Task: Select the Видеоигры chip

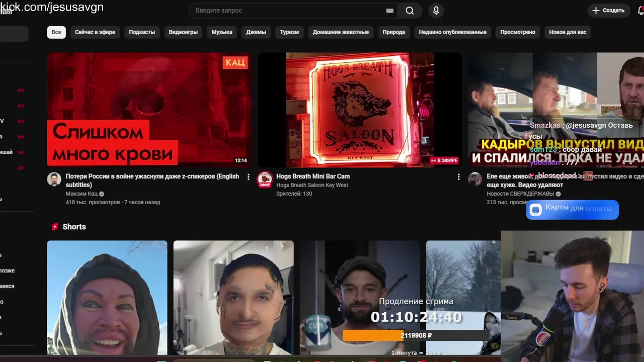Action: [x=183, y=32]
